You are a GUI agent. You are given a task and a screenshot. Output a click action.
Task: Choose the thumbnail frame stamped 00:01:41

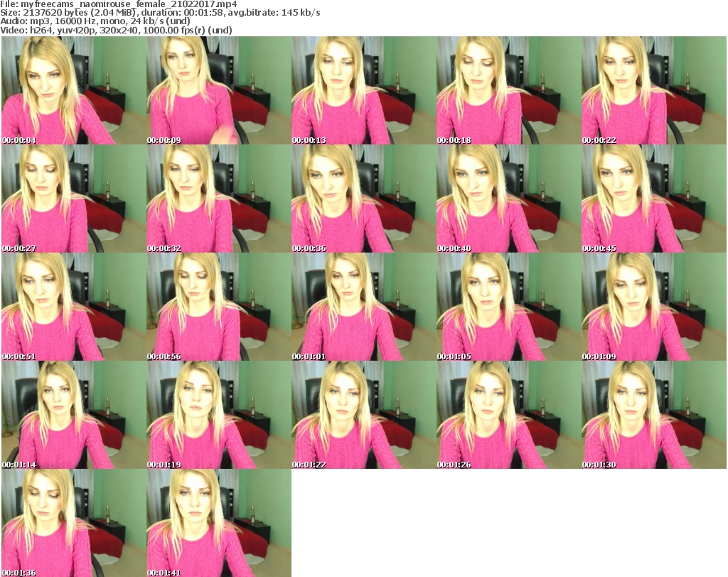point(219,523)
